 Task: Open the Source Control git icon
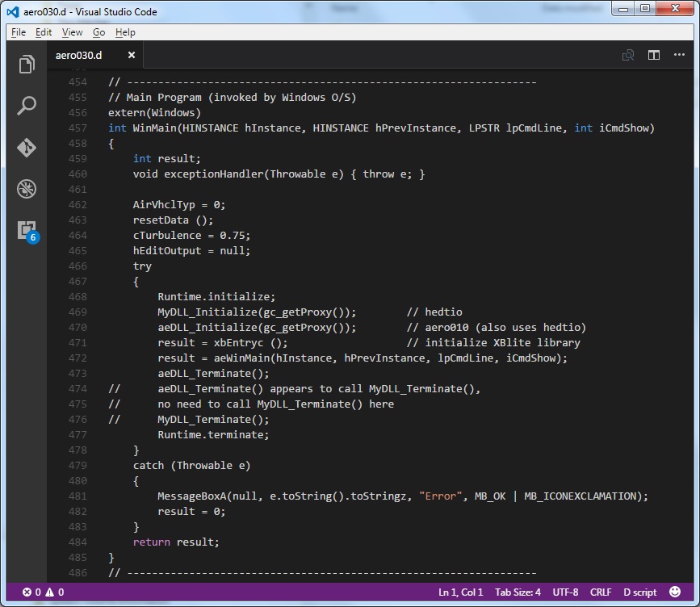(27, 148)
